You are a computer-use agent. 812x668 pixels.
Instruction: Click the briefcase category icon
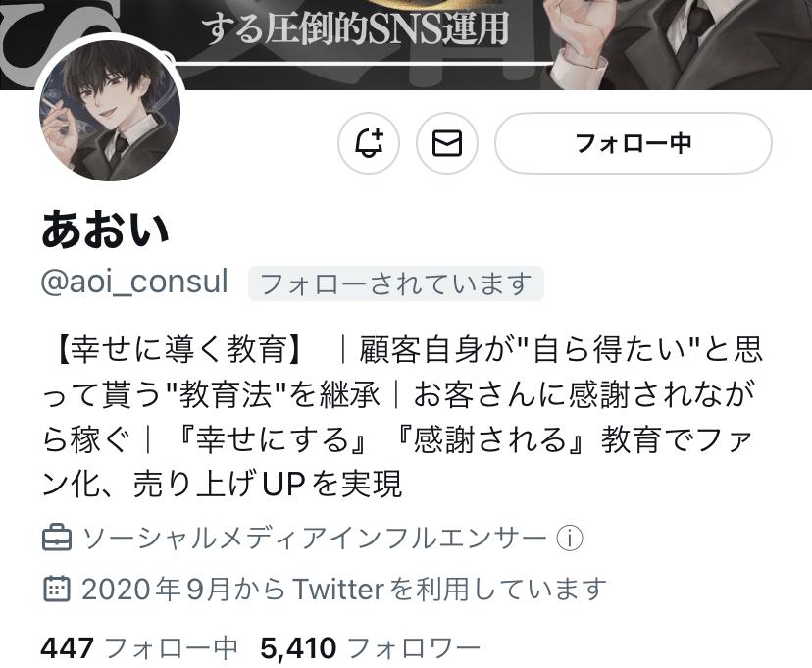(56, 538)
